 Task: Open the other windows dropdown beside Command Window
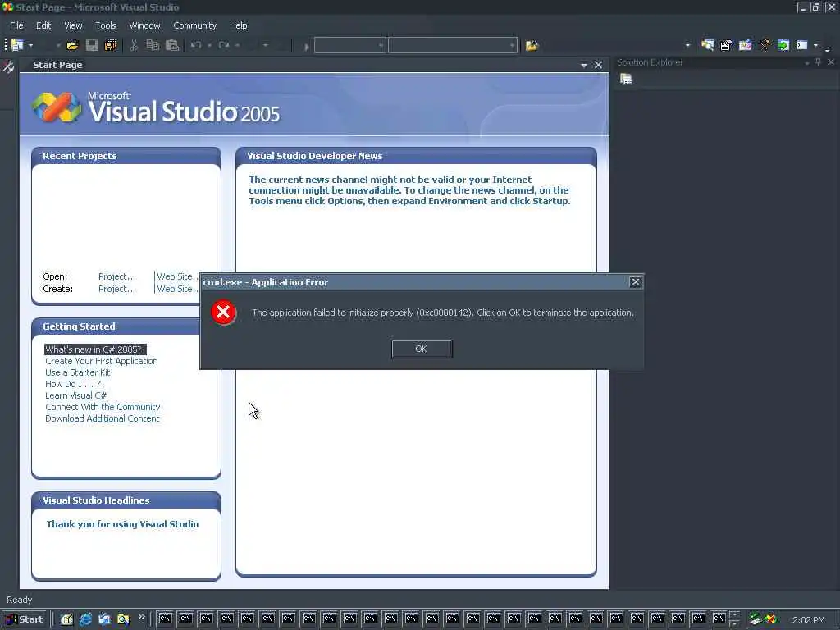pyautogui.click(x=816, y=46)
